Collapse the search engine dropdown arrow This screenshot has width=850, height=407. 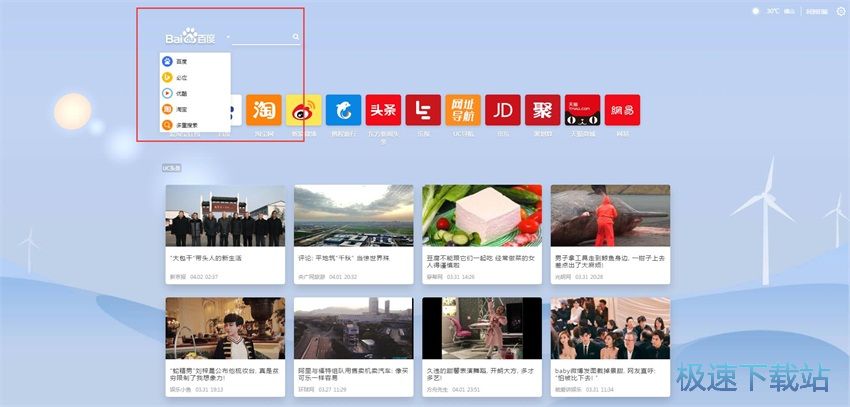click(228, 37)
